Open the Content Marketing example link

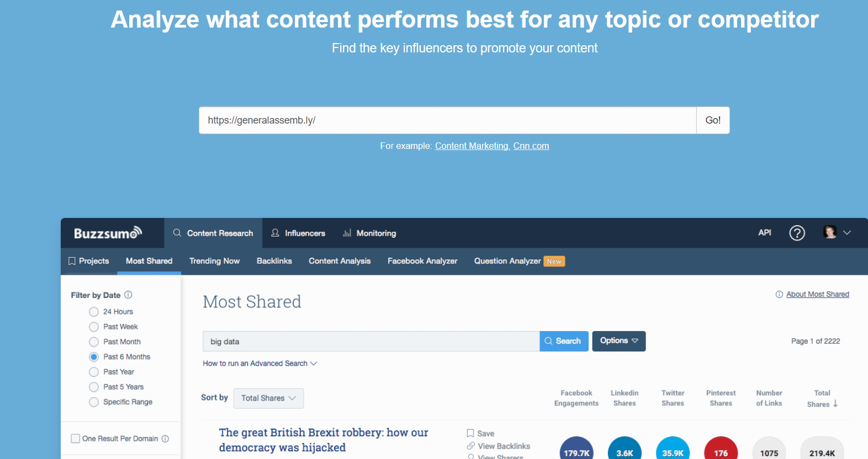[x=471, y=146]
